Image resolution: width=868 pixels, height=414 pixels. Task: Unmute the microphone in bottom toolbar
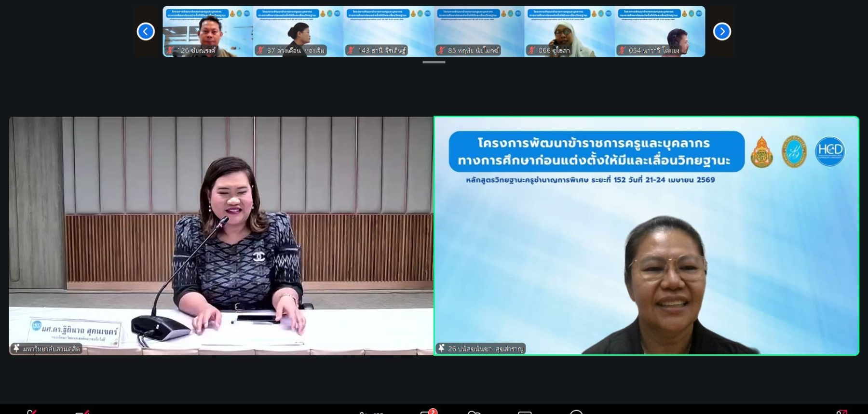pyautogui.click(x=32, y=411)
